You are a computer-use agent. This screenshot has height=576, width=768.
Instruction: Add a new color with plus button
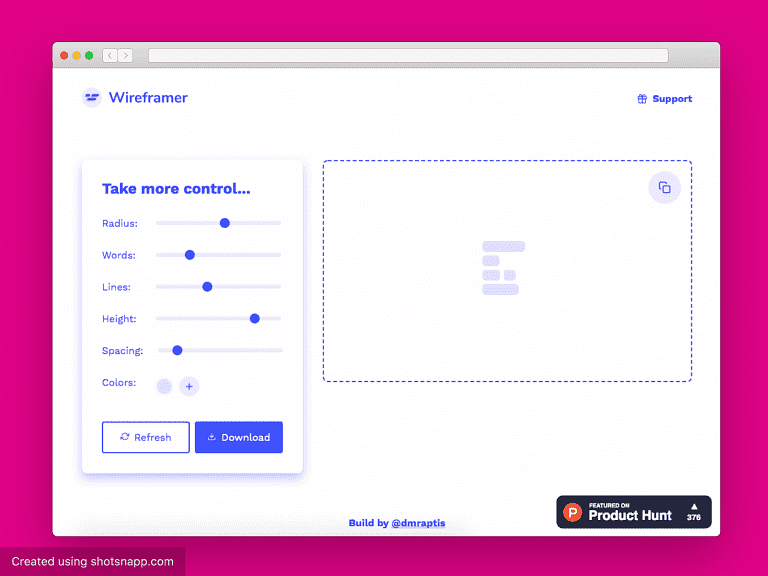pyautogui.click(x=189, y=386)
